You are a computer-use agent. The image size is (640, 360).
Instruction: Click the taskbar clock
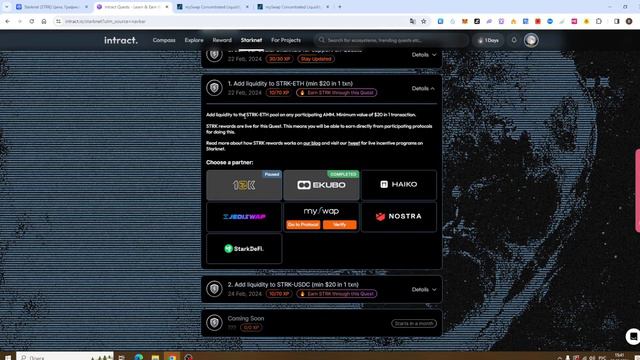(x=620, y=357)
